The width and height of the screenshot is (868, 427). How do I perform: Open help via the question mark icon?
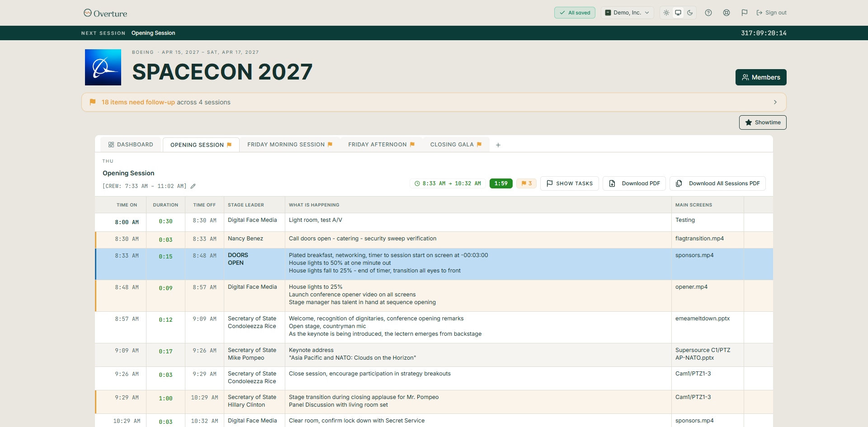[708, 13]
